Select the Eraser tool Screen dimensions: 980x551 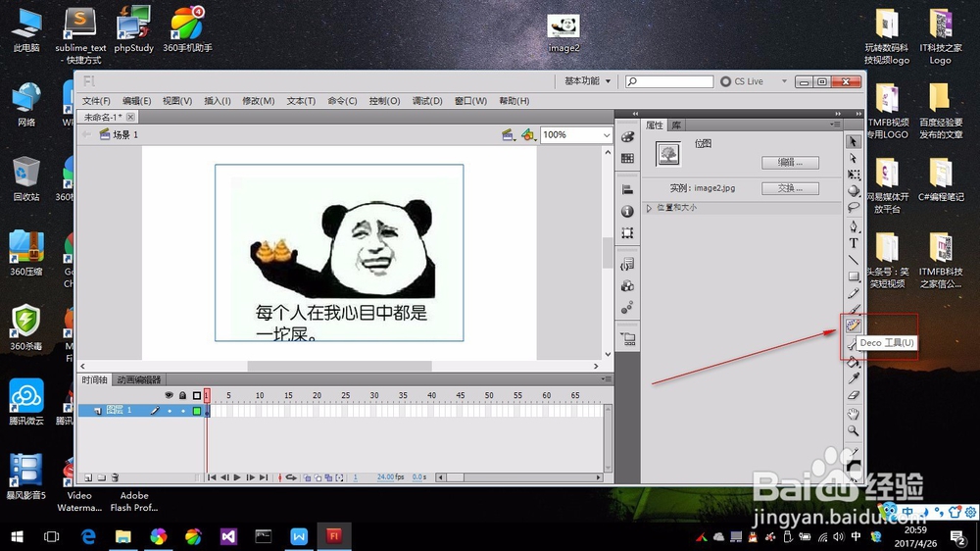(x=854, y=395)
